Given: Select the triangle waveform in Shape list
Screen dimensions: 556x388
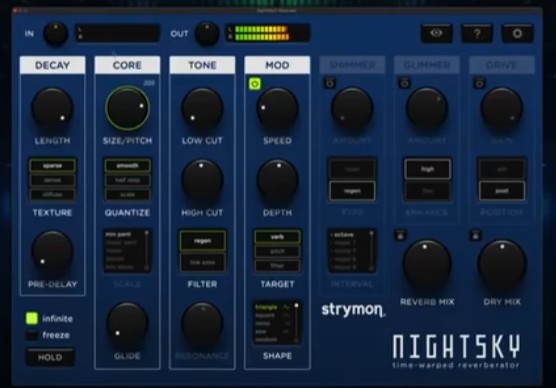Looking at the screenshot, I should [x=272, y=307].
